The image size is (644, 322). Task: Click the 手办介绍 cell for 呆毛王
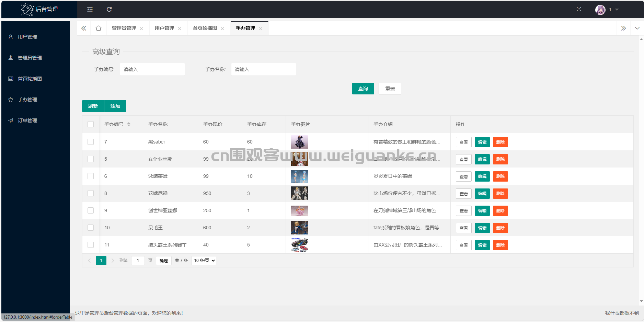[x=409, y=228]
